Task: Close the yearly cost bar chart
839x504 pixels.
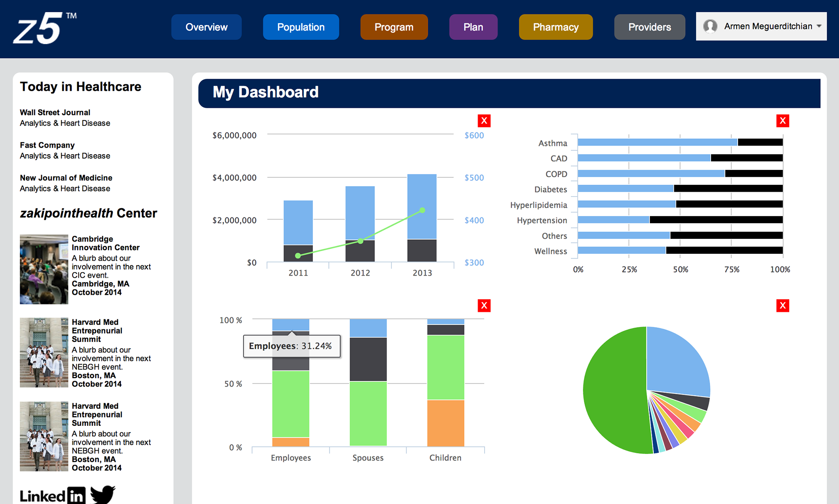Action: click(x=484, y=121)
